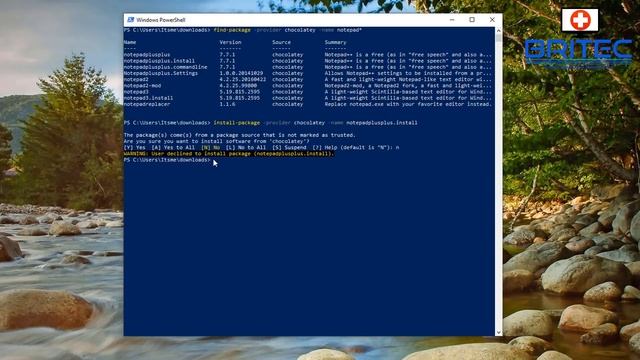Screen dimensions: 640x360
Task: Click the scrollbar down arrow in PowerShell
Action: (x=498, y=333)
